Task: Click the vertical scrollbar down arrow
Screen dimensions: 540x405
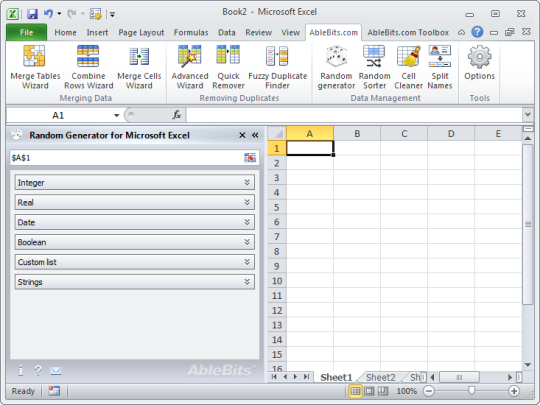Action: click(527, 365)
